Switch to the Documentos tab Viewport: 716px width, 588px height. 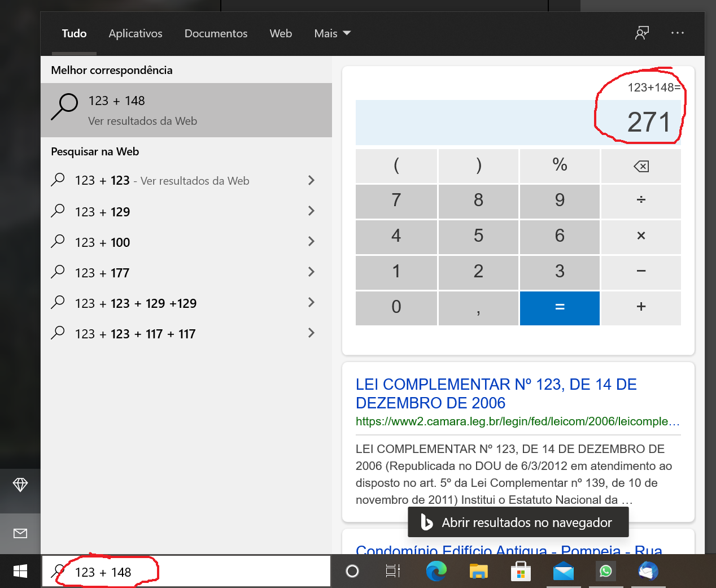click(216, 33)
